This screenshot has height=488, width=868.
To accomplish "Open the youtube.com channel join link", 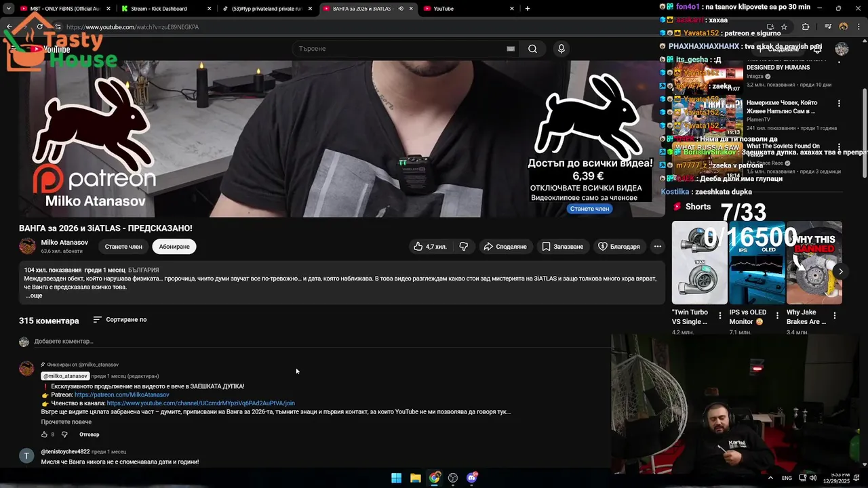I will click(201, 403).
